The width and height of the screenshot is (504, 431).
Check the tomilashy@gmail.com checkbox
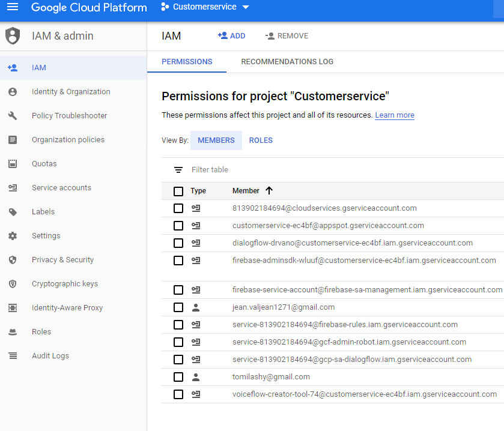178,377
